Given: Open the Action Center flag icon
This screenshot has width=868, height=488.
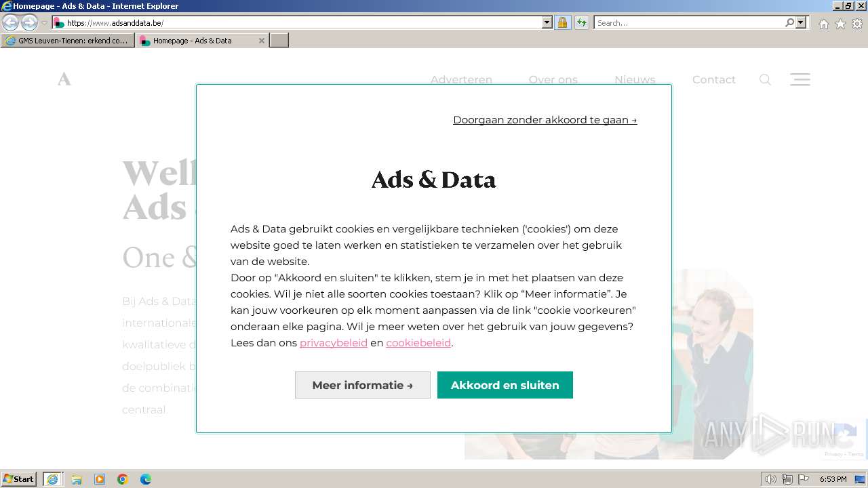Looking at the screenshot, I should pyautogui.click(x=804, y=479).
